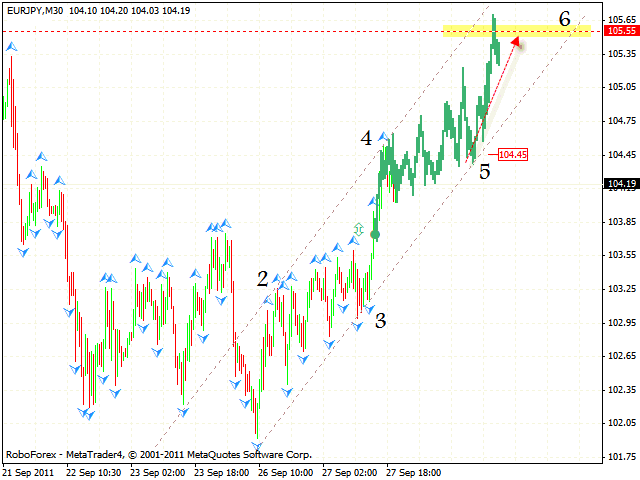The width and height of the screenshot is (640, 480).
Task: Click the wave label 5
Action: (485, 172)
